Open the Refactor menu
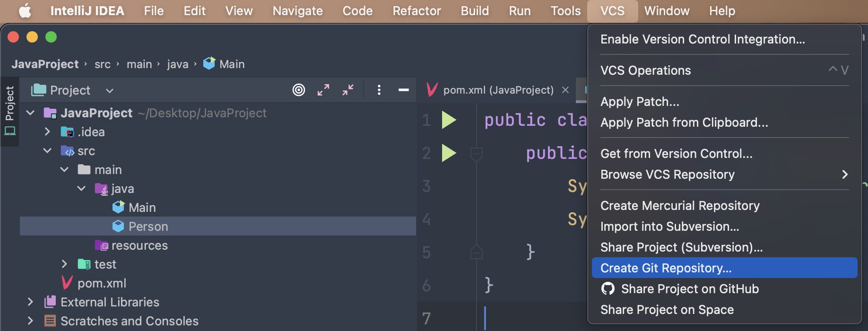This screenshot has width=868, height=331. click(417, 11)
